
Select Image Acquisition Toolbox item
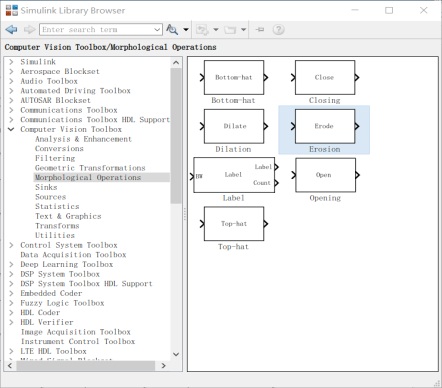76,332
